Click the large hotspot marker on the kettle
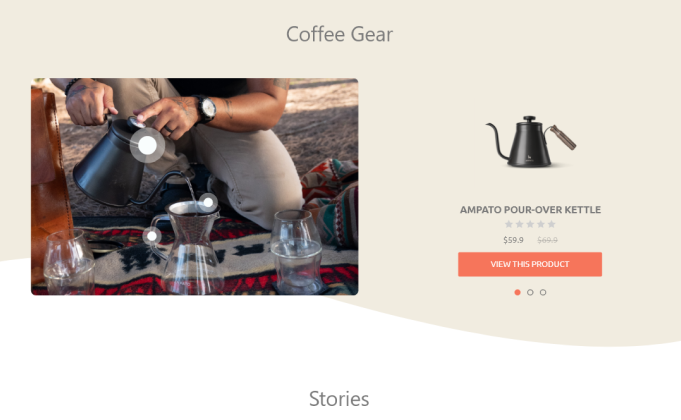 (147, 145)
